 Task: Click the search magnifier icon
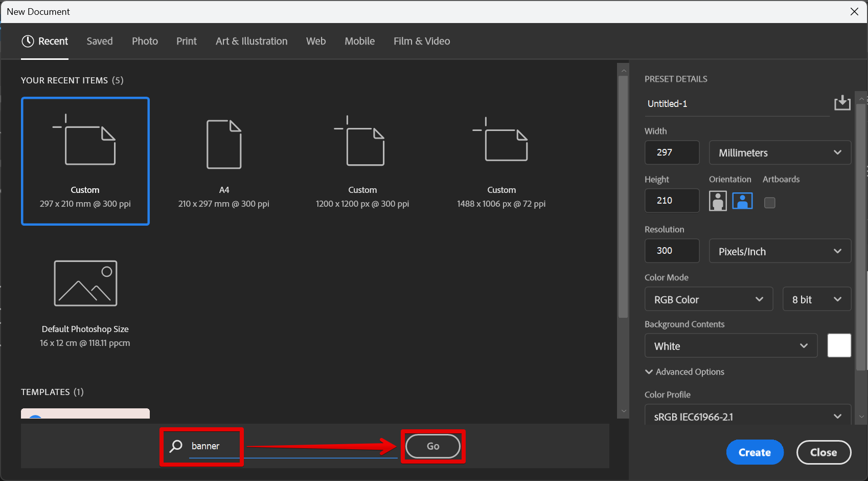coord(175,446)
